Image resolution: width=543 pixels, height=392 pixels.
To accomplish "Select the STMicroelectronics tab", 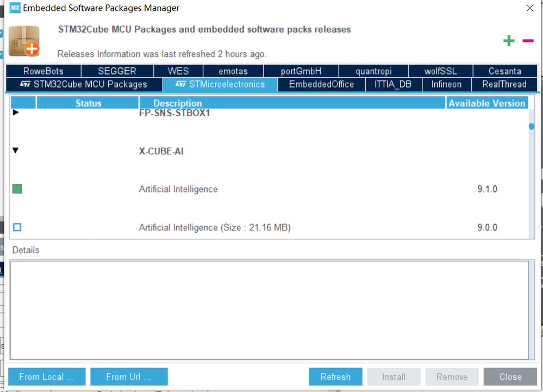I will (x=220, y=84).
